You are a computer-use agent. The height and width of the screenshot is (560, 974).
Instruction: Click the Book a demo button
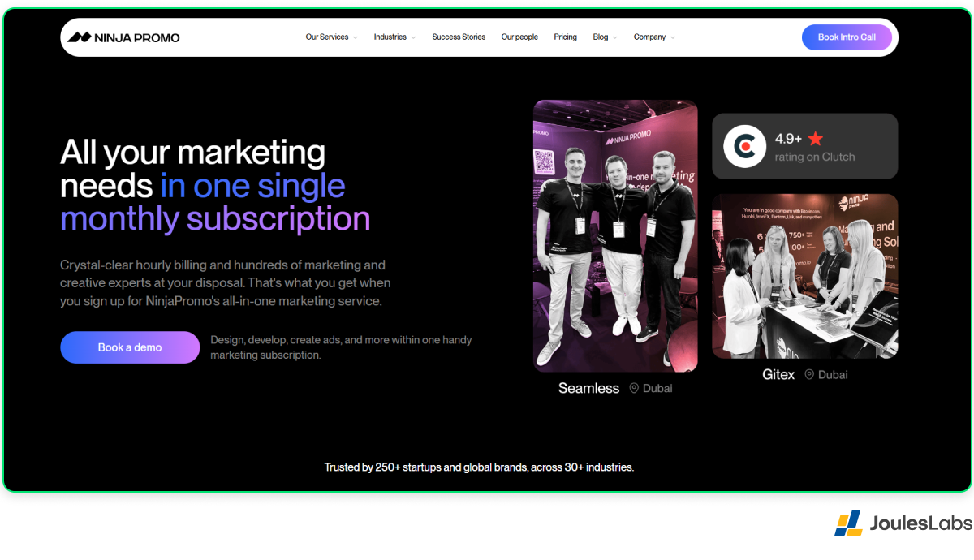(x=130, y=347)
